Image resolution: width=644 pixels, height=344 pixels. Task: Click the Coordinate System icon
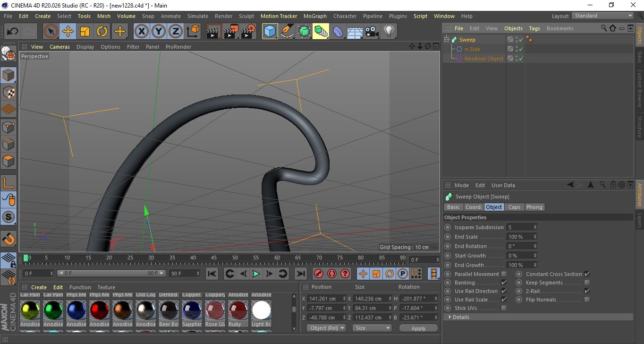[193, 32]
